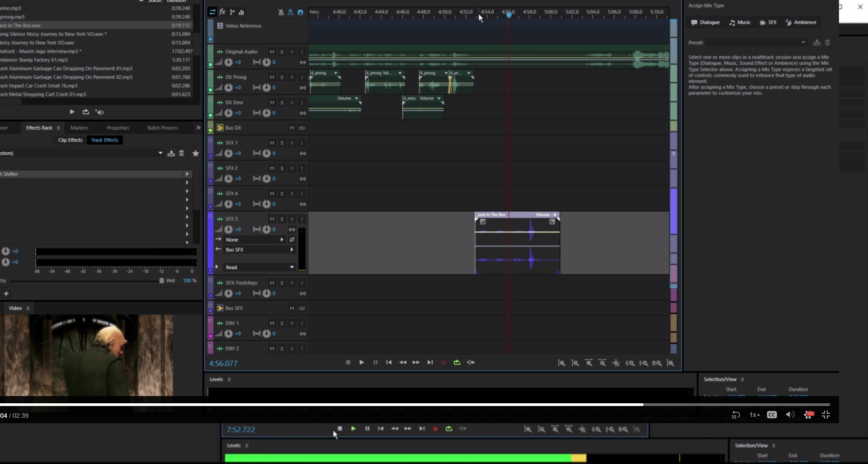This screenshot has width=868, height=464.
Task: Mute the SFX: Footsteps track
Action: pos(272,283)
